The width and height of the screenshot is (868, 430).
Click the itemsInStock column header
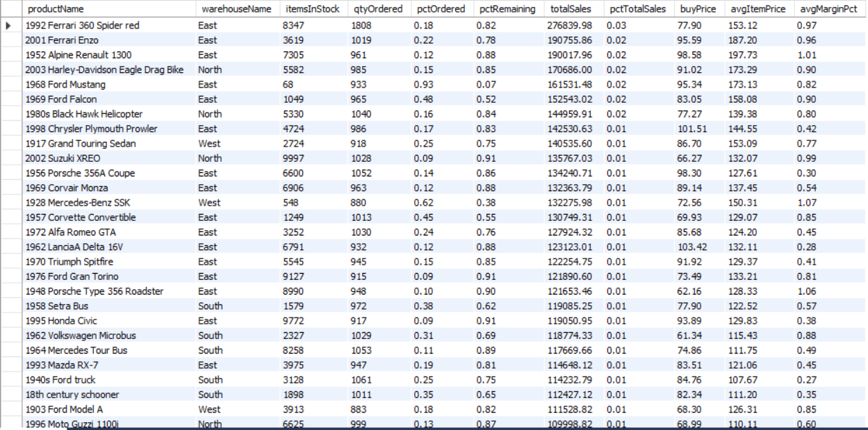pyautogui.click(x=313, y=9)
